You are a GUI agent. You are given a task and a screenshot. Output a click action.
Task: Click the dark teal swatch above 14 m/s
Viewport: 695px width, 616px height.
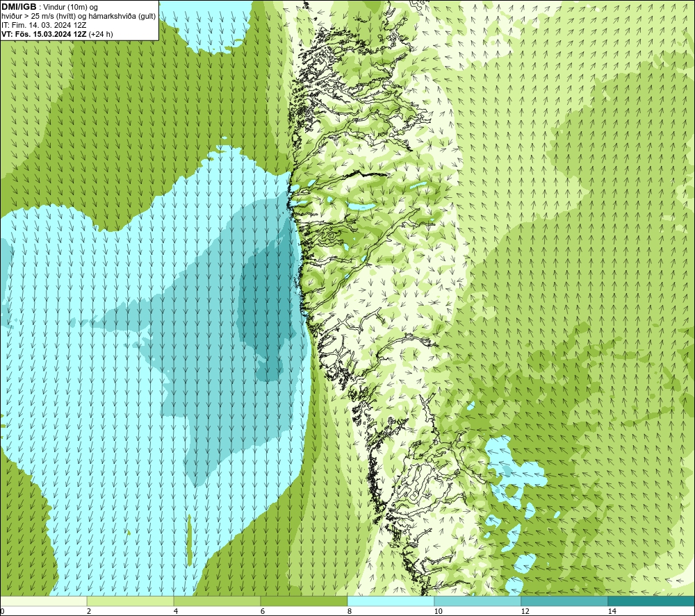652,601
